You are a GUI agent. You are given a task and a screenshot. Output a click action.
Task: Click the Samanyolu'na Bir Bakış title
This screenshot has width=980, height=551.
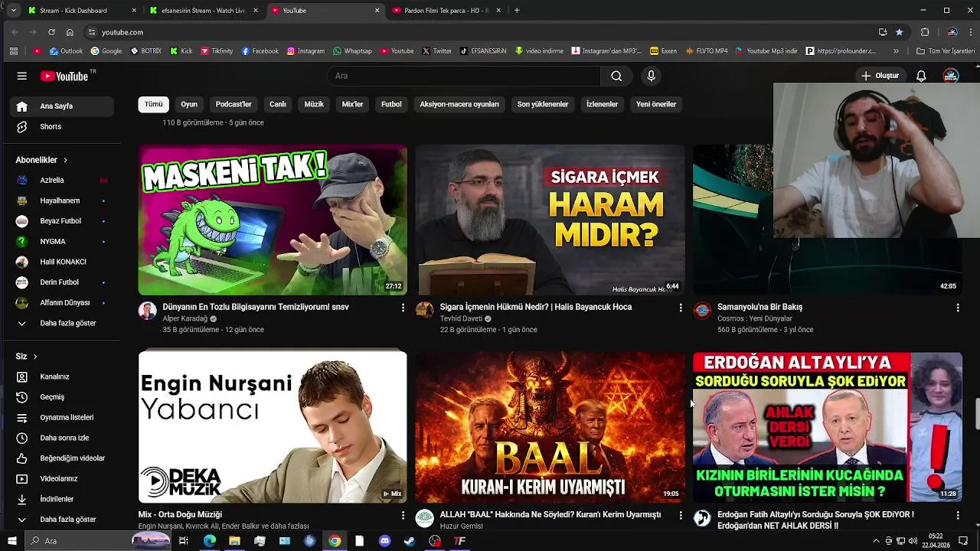pyautogui.click(x=759, y=307)
